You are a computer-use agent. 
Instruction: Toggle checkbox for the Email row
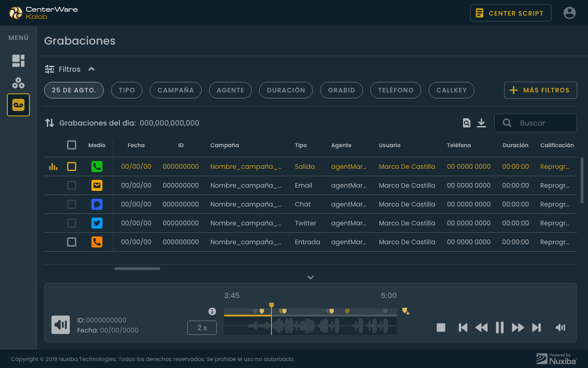(72, 185)
